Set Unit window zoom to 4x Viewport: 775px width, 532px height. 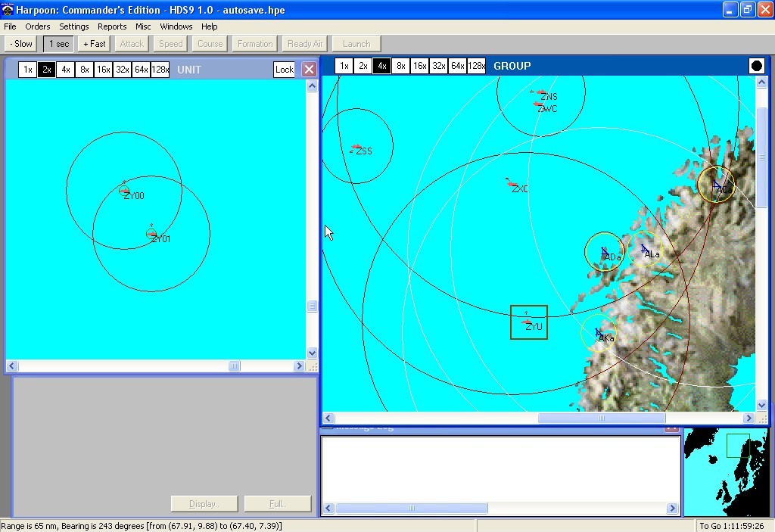click(66, 70)
